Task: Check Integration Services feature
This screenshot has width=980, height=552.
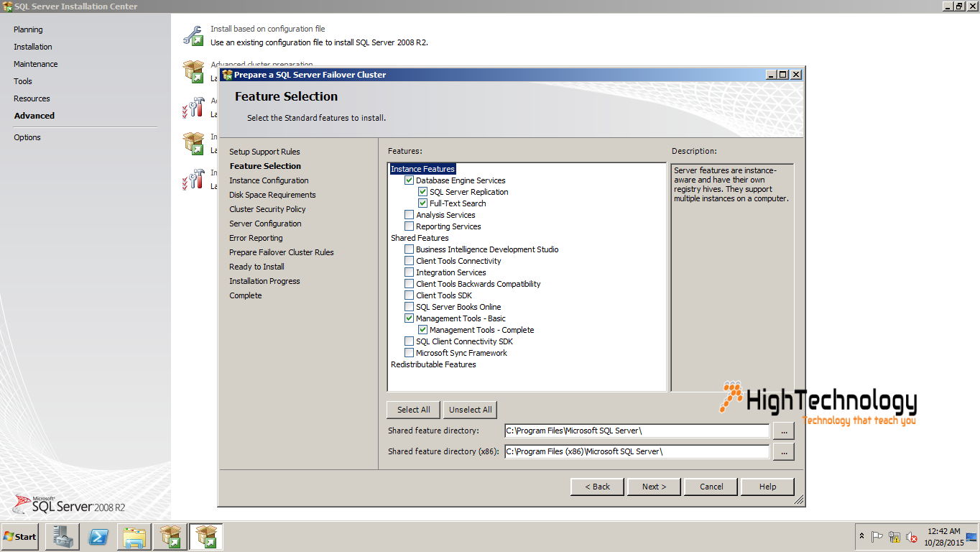Action: (410, 272)
